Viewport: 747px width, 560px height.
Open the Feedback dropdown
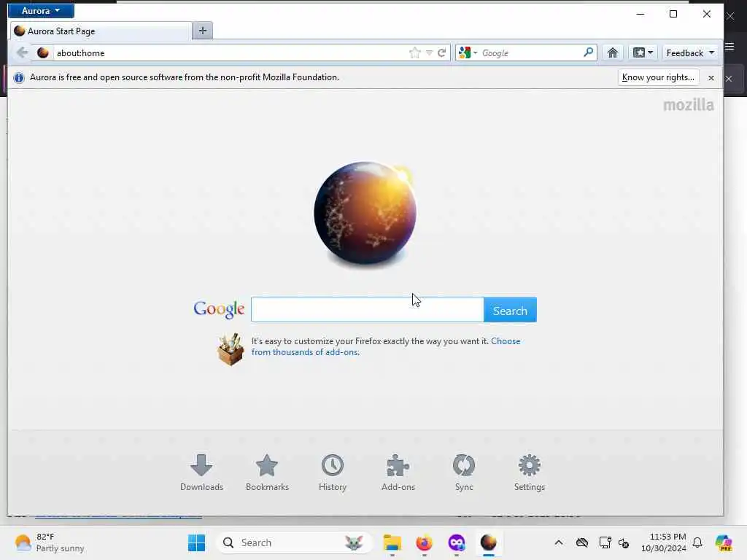click(x=690, y=52)
